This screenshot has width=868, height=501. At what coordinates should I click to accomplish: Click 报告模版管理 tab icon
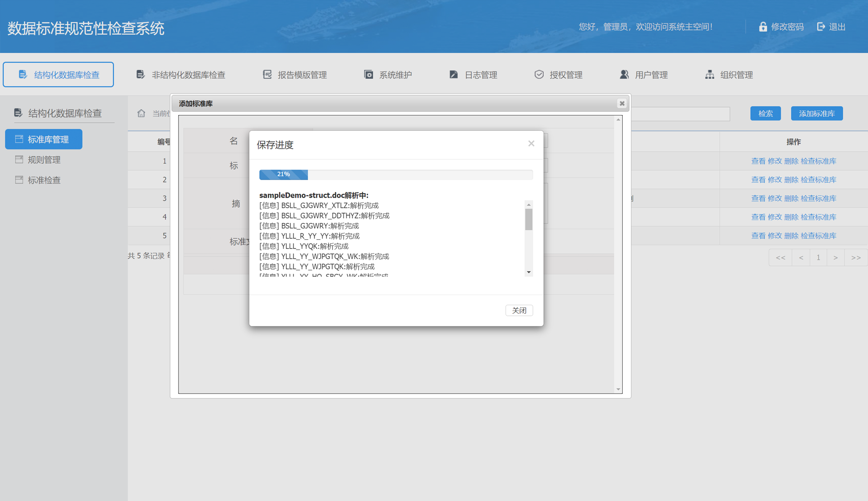pos(267,74)
